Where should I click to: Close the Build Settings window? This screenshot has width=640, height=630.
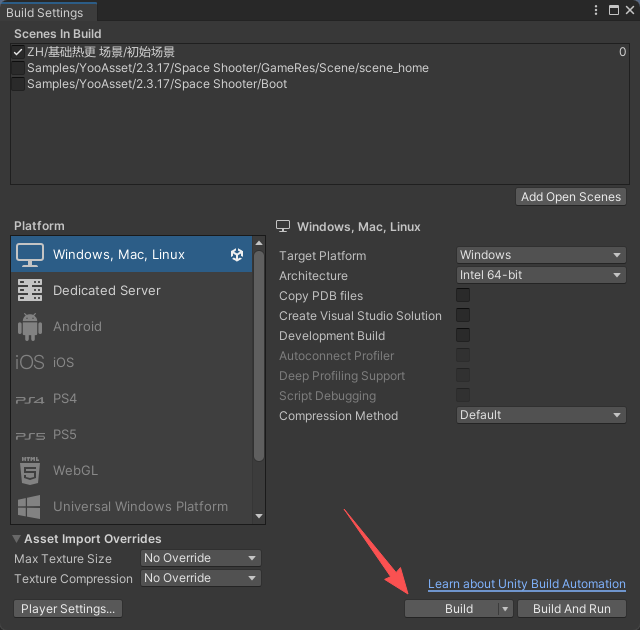pos(630,10)
